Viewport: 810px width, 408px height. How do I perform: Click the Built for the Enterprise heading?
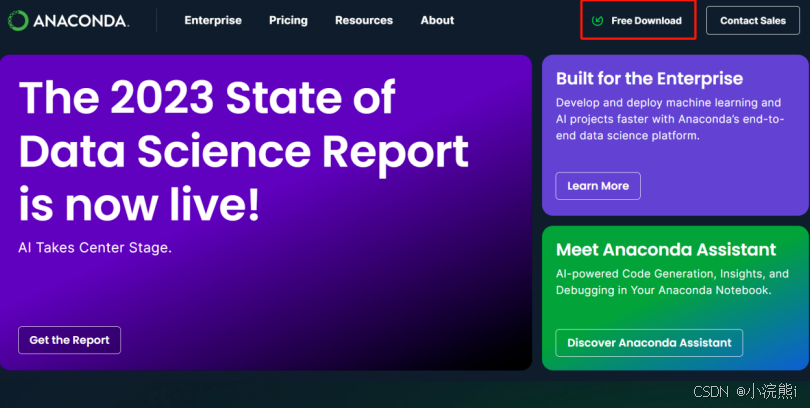(649, 79)
